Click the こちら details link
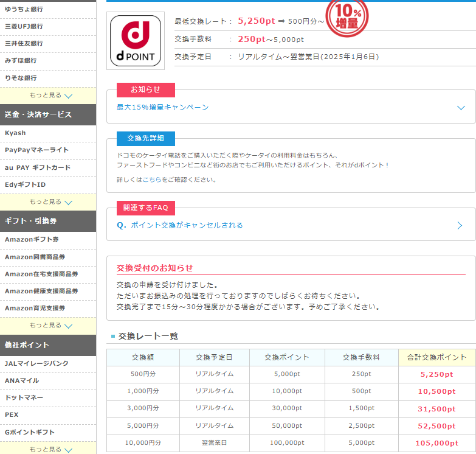This screenshot has width=476, height=454. click(x=152, y=180)
